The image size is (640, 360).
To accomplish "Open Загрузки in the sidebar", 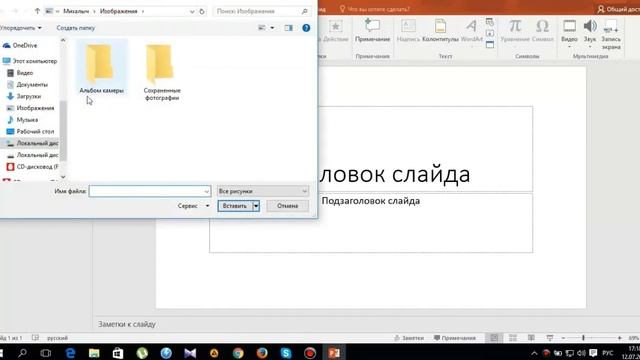I will [24, 96].
